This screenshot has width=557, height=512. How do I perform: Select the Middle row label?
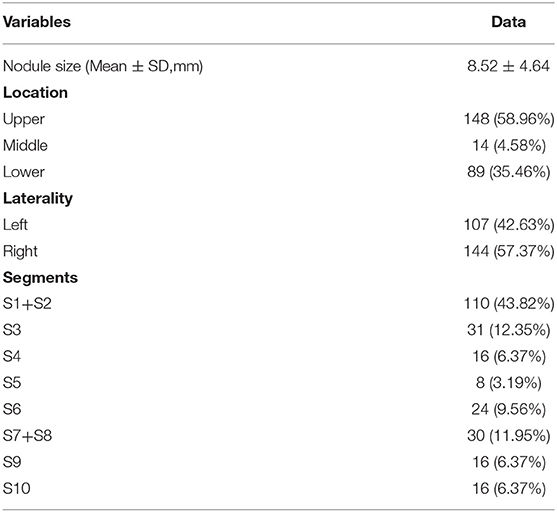(25, 145)
